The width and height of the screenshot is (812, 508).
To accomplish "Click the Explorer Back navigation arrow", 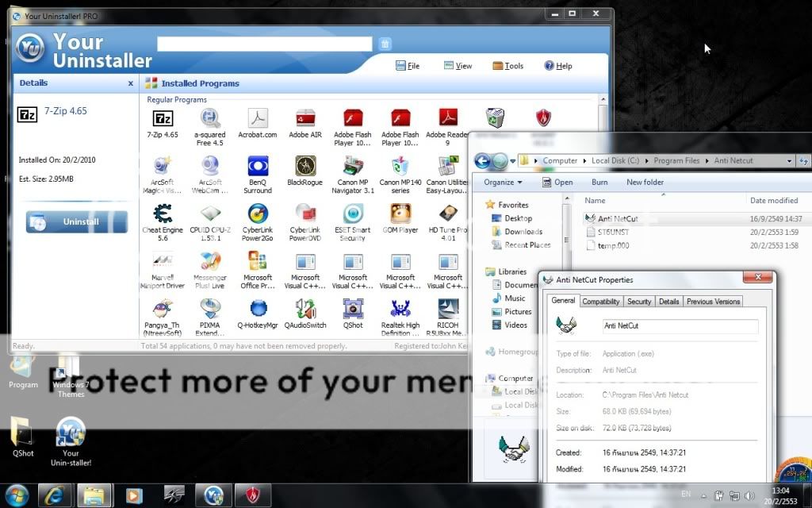I will point(482,160).
